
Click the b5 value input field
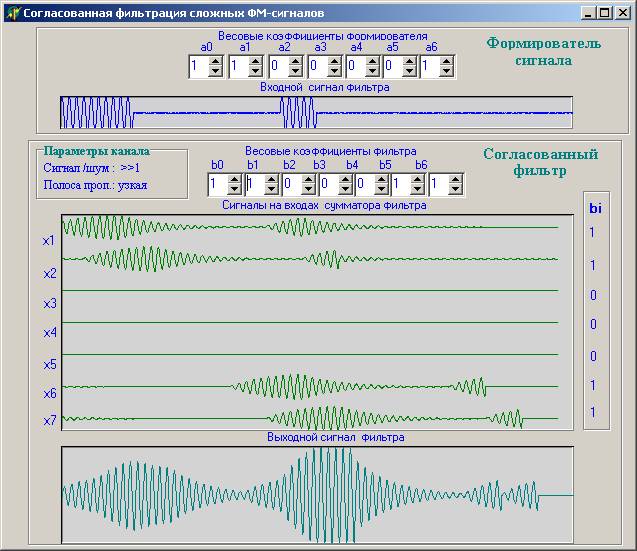tap(401, 184)
